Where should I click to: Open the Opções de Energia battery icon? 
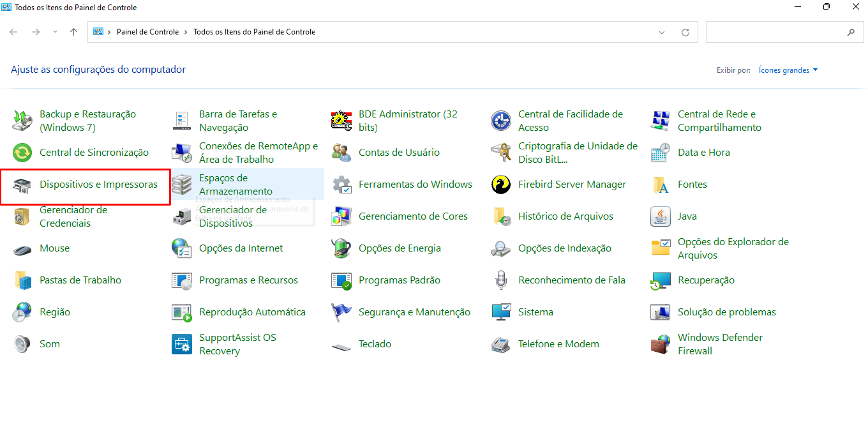coord(341,248)
